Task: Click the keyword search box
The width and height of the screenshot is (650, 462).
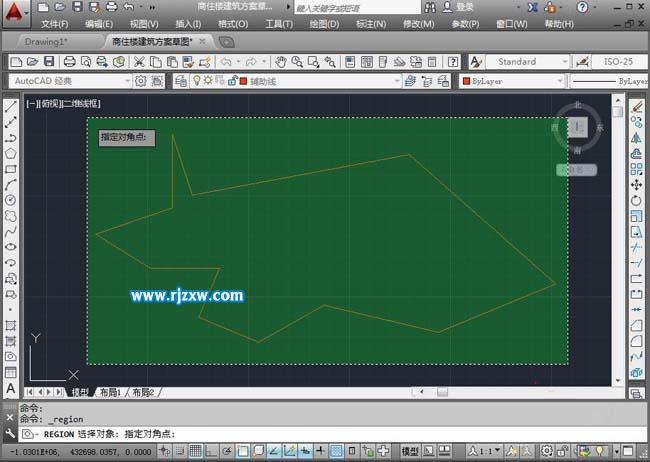Action: 357,7
